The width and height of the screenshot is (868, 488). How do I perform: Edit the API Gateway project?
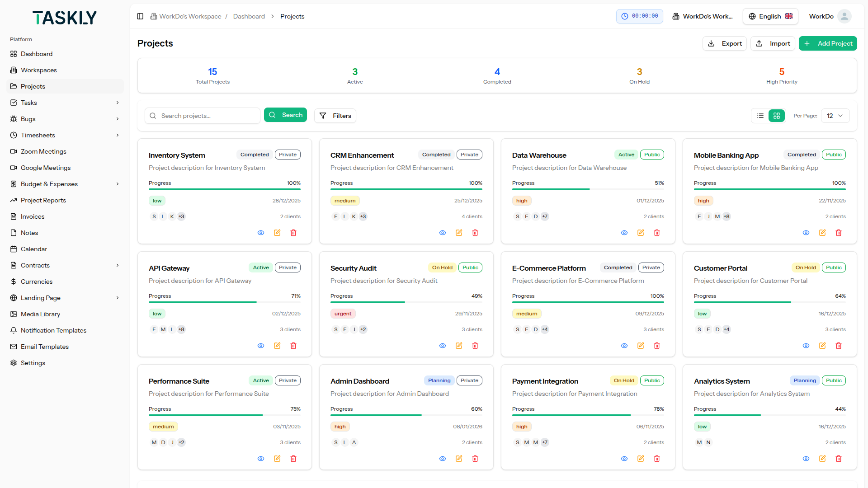277,346
